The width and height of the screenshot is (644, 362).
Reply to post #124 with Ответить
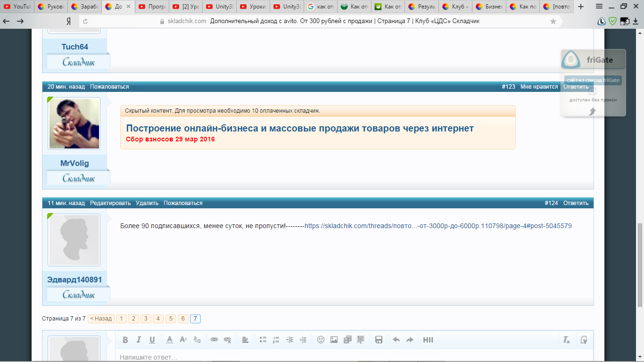tap(576, 203)
